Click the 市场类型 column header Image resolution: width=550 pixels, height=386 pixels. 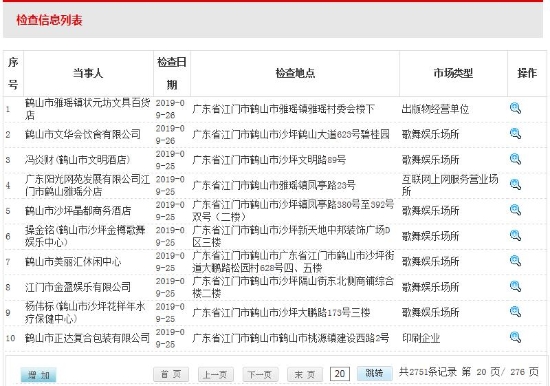point(453,73)
